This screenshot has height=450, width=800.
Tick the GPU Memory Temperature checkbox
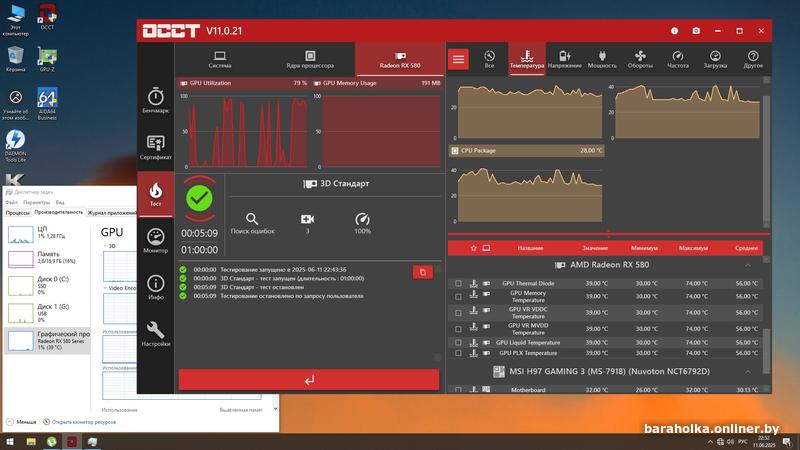click(458, 296)
